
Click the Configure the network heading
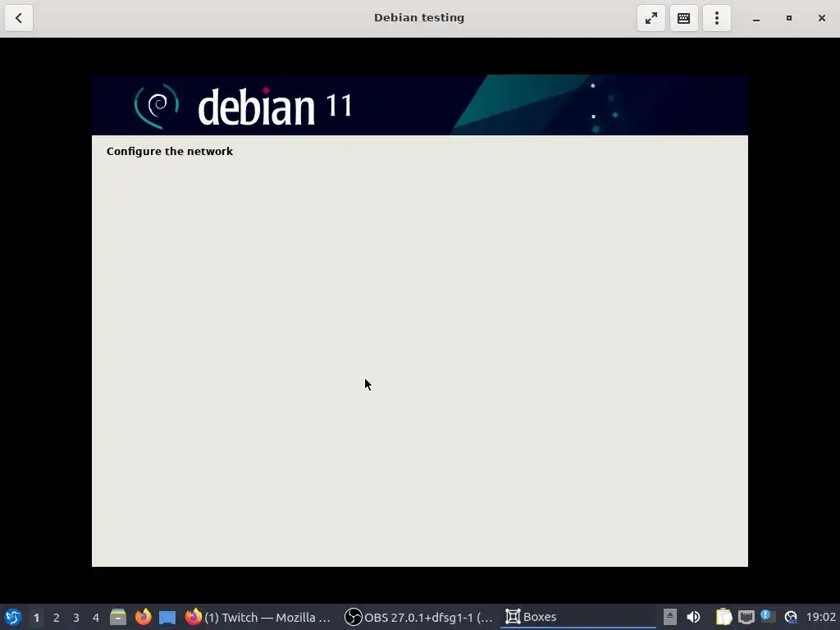pyautogui.click(x=169, y=152)
